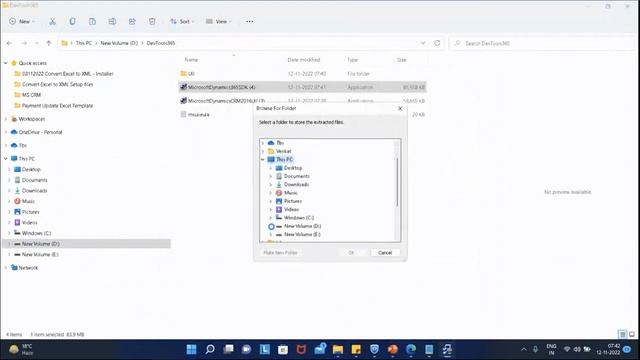Screen dimensions: 640x360
Task: Click the dialog tree vertical scrollbar
Action: [x=397, y=182]
